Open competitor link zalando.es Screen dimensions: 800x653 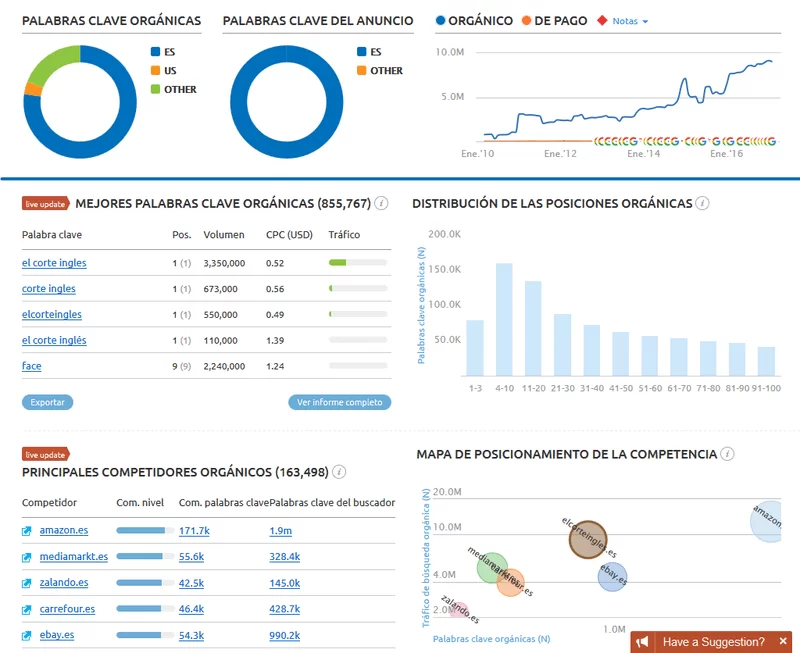tap(64, 583)
